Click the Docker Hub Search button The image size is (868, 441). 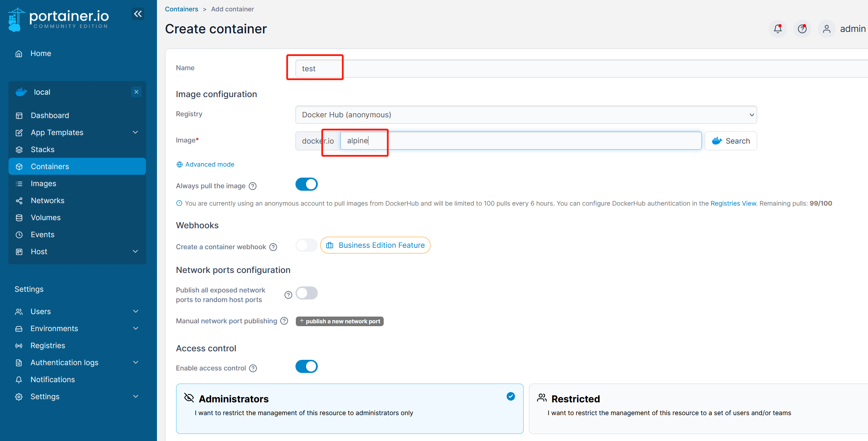[731, 141]
